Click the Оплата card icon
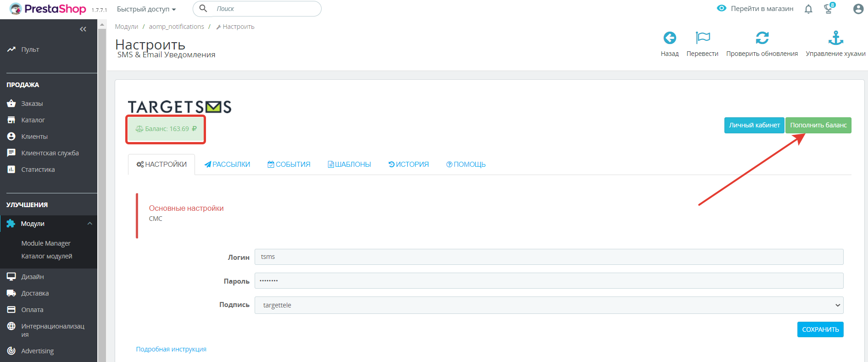868x362 pixels. 11,310
